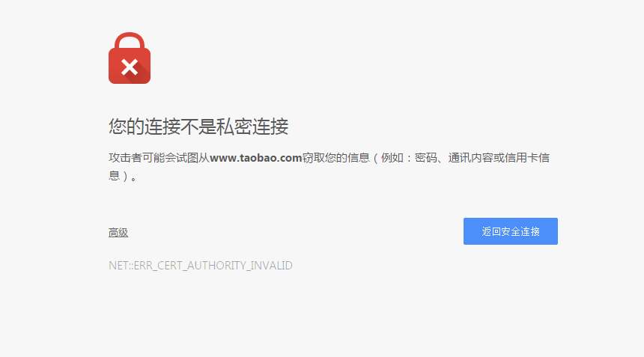Click the shackle of the red padlock
The width and height of the screenshot is (644, 357).
(130, 41)
